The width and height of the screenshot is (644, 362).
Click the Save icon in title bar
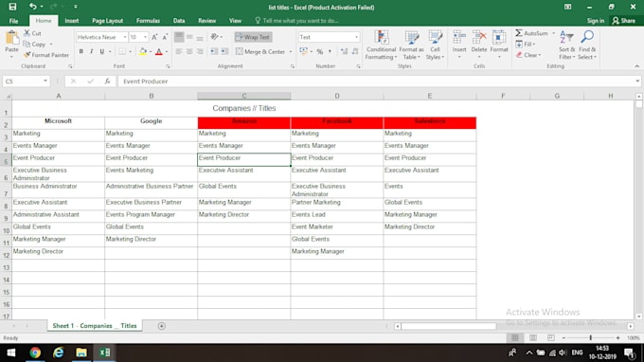point(12,7)
